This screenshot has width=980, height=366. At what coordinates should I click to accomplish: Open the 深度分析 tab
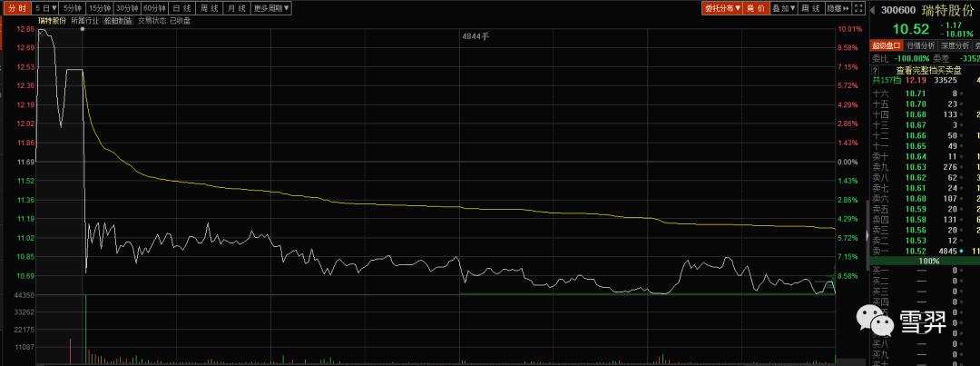tap(955, 45)
